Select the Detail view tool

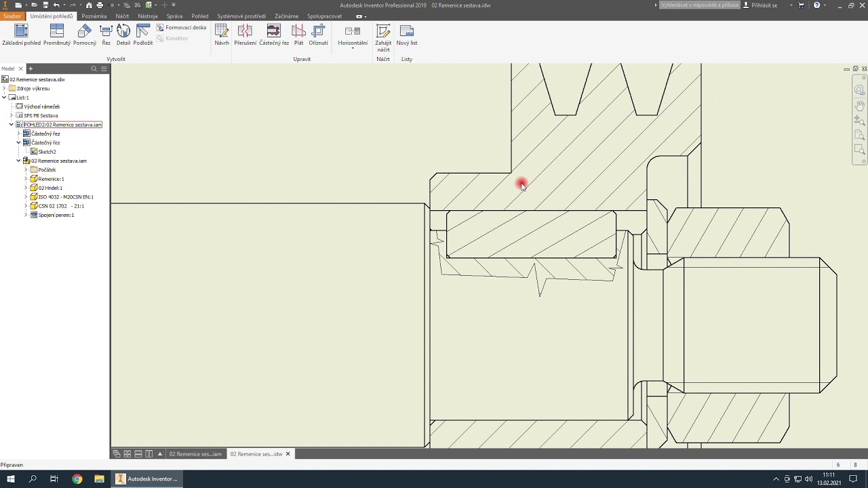(x=123, y=35)
